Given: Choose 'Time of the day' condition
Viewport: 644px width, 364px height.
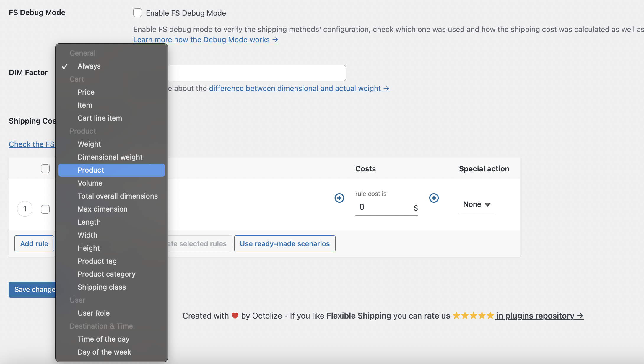Looking at the screenshot, I should [x=103, y=339].
